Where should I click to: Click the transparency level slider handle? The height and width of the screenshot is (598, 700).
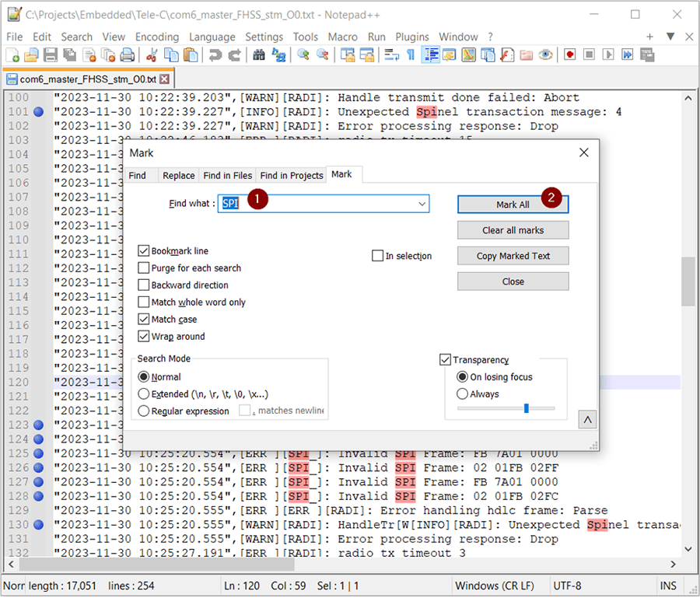pos(527,409)
